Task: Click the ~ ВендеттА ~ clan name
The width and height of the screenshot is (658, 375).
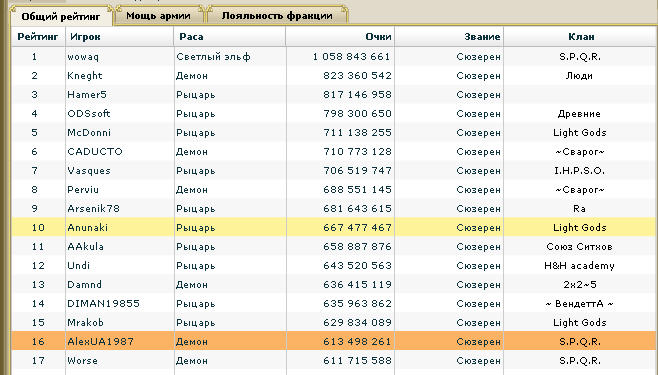Action: (579, 303)
